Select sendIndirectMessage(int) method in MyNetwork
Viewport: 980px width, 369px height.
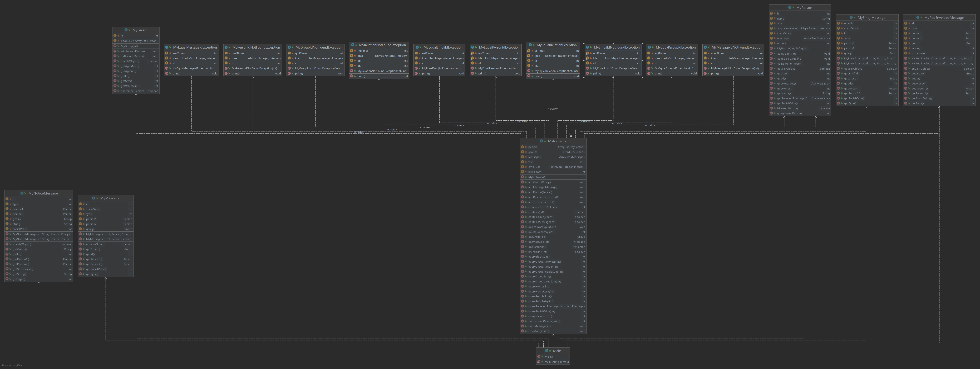pyautogui.click(x=544, y=321)
